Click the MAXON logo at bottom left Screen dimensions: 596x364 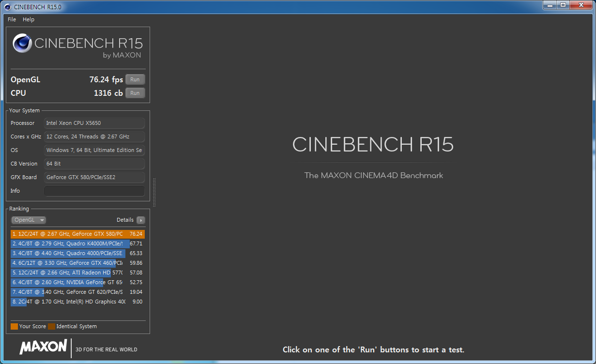pyautogui.click(x=43, y=347)
